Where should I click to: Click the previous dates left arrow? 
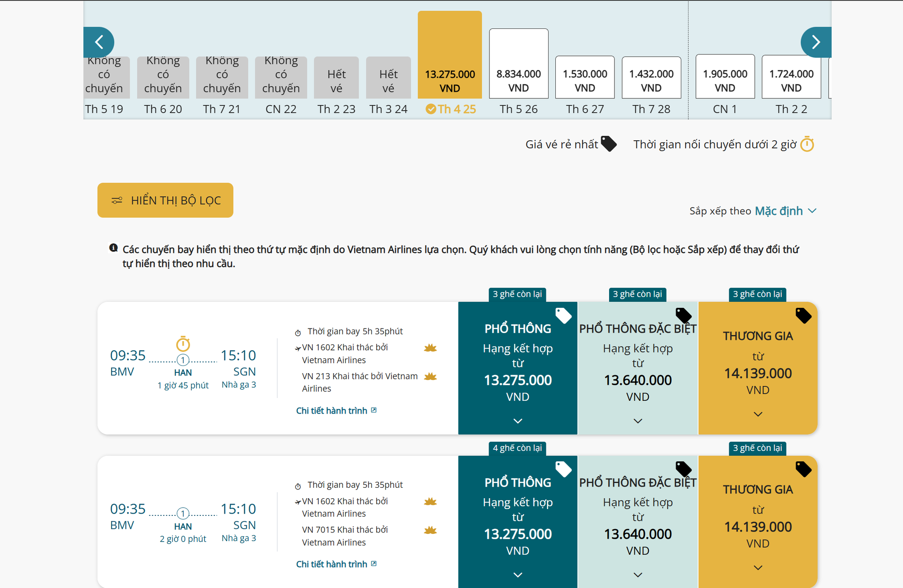point(99,42)
